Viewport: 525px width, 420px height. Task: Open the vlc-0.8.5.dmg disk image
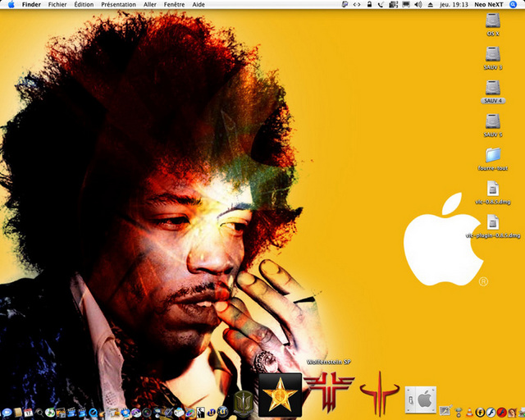[492, 189]
